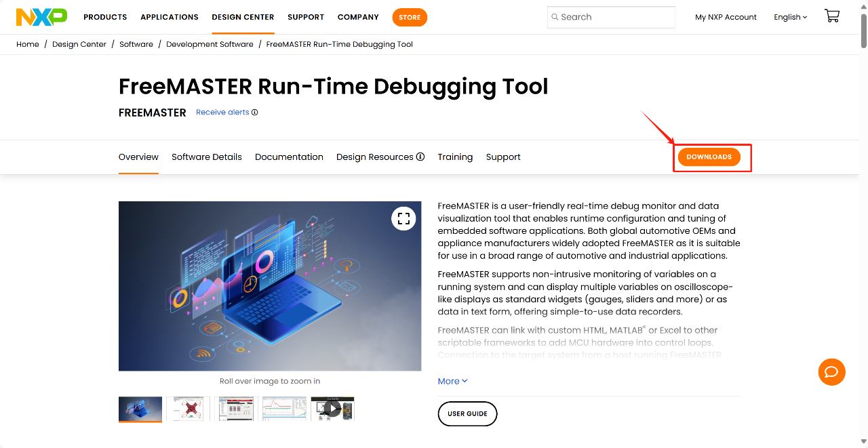
Task: Open the My NXP Account link
Action: click(x=726, y=17)
